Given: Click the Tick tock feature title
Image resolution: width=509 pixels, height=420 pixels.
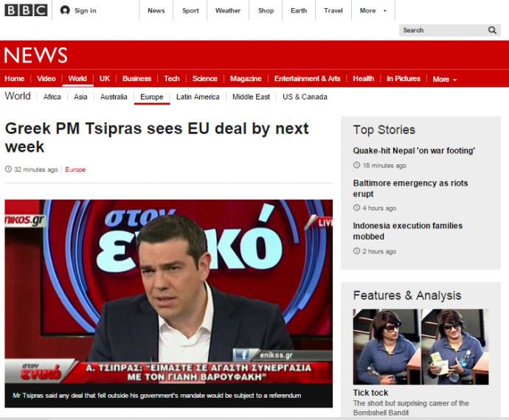Looking at the screenshot, I should [x=370, y=393].
